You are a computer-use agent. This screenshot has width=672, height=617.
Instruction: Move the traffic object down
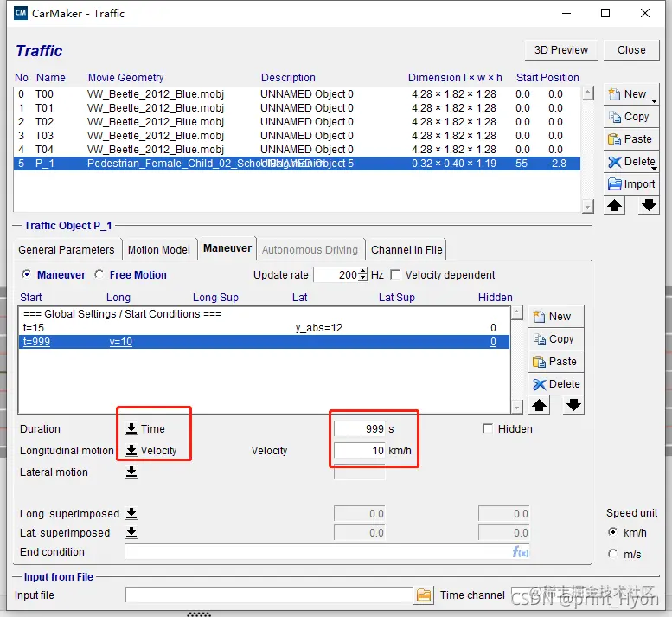pyautogui.click(x=649, y=205)
